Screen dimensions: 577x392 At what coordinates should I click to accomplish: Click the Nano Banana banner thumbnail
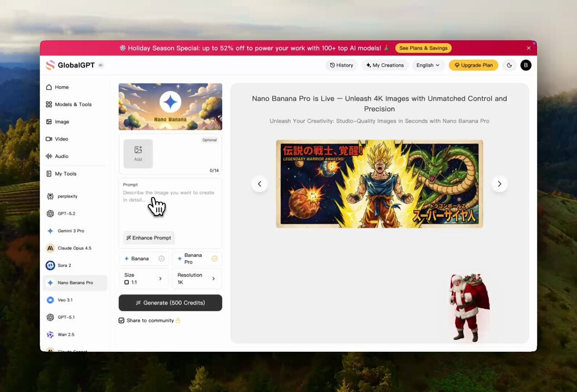[170, 107]
